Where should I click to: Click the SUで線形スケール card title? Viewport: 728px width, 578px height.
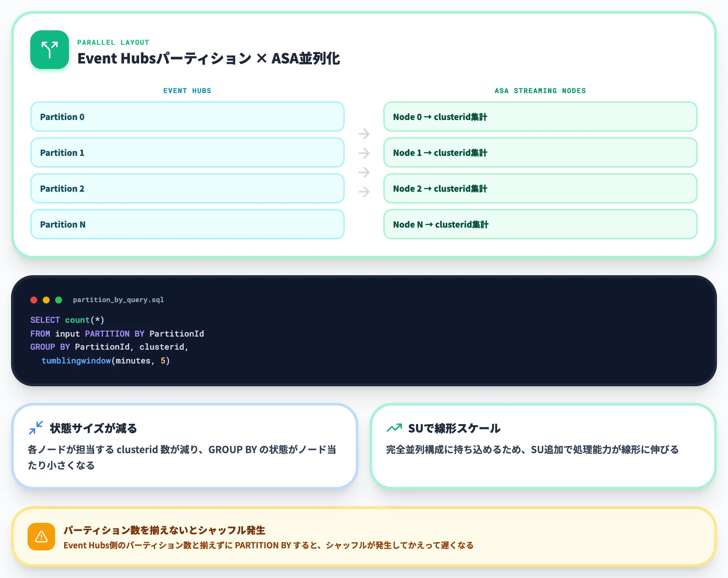454,428
